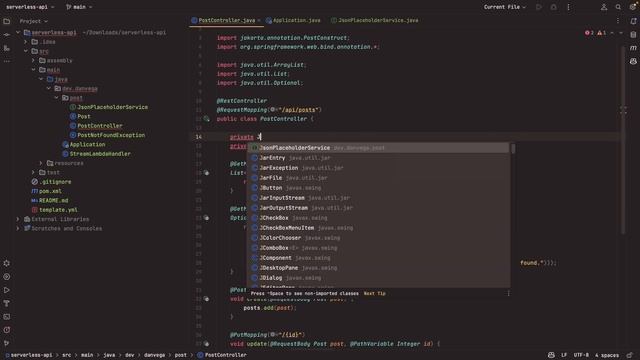Viewport: 640px width, 360px height.
Task: Select JDialog completion suggestion
Action: [x=378, y=278]
